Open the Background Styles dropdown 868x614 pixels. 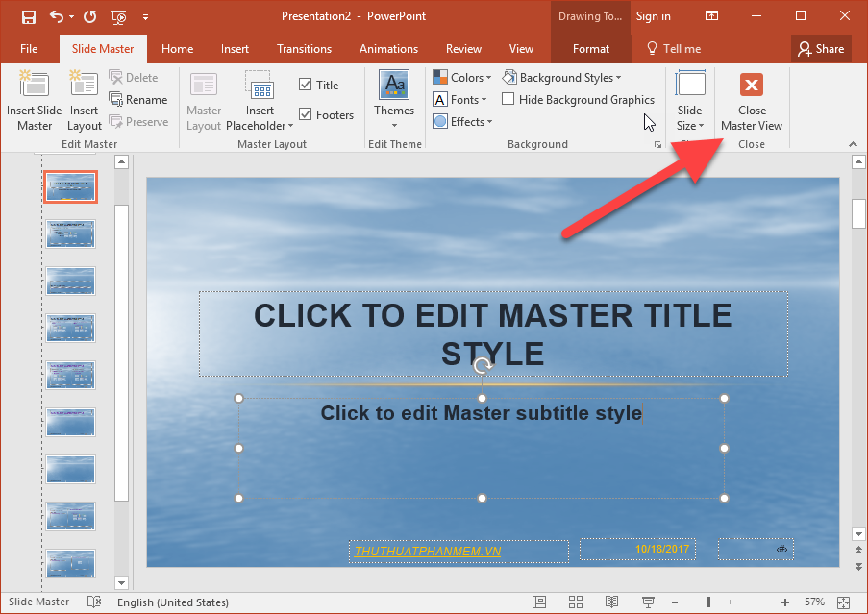tap(563, 77)
